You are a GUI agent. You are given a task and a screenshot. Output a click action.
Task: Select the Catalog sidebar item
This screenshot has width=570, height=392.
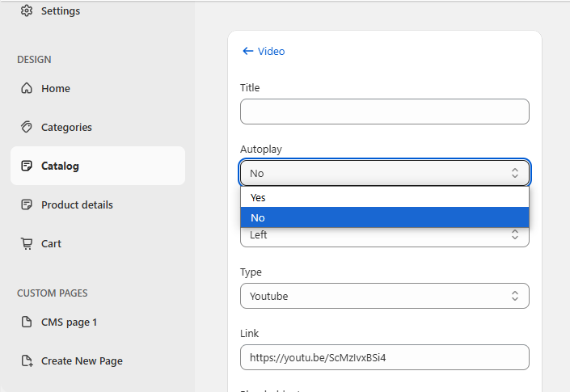click(98, 166)
